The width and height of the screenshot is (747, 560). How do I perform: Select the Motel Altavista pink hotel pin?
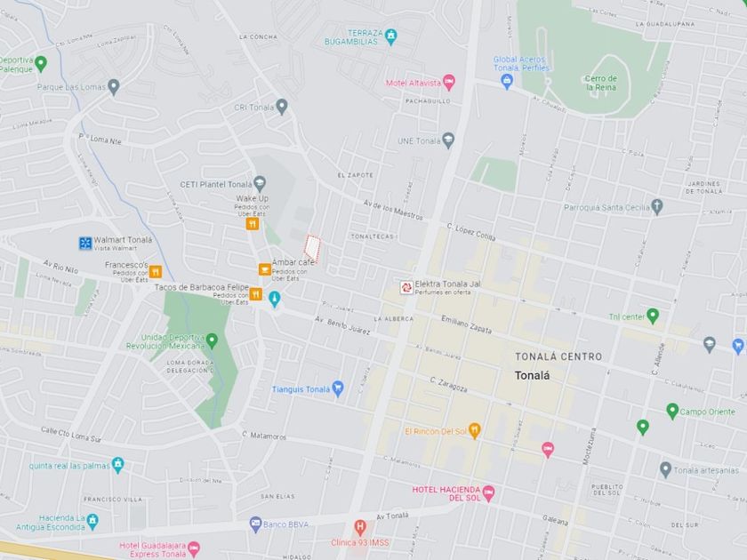(448, 83)
